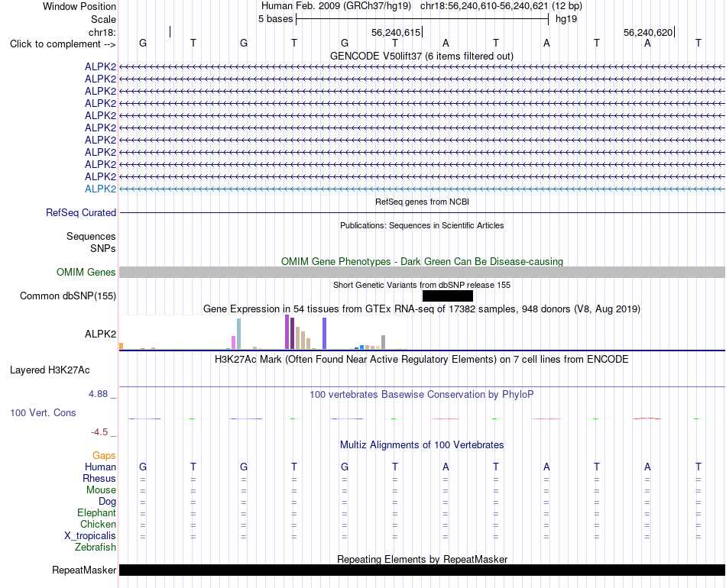Click the 'RefSeq genes from NCBI' title
The image size is (726, 588).
422,202
